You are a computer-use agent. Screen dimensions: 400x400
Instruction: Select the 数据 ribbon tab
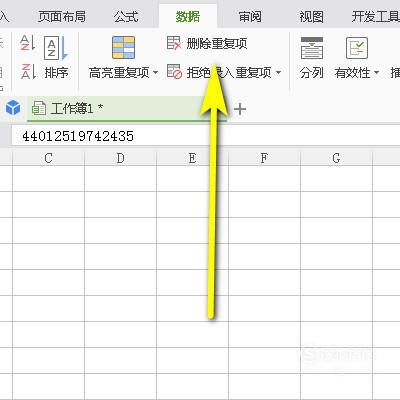click(188, 16)
